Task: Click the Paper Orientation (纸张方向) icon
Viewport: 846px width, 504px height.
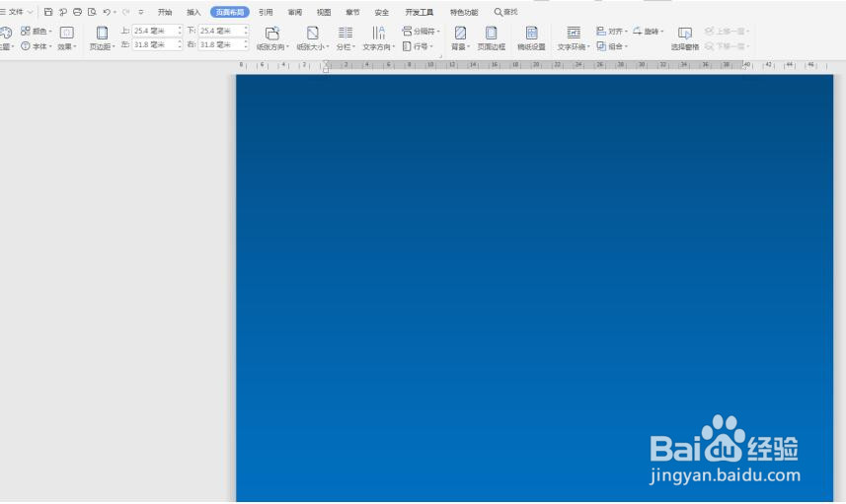Action: point(272,33)
